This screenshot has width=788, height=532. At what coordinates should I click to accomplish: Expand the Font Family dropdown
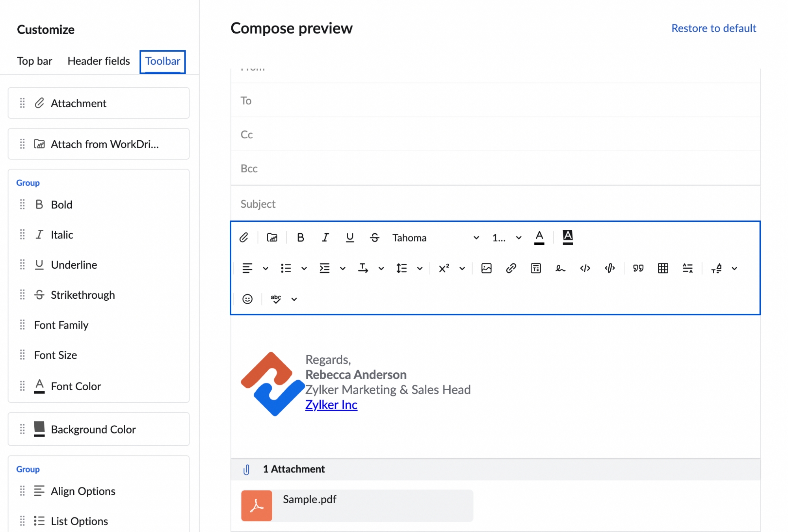click(x=475, y=238)
